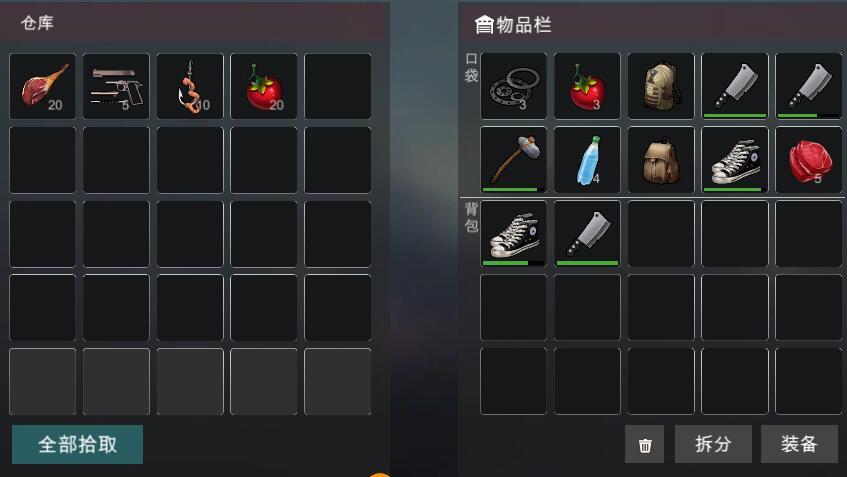Pick the red raw meat chunk
Image resolution: width=847 pixels, height=477 pixels.
click(x=809, y=159)
